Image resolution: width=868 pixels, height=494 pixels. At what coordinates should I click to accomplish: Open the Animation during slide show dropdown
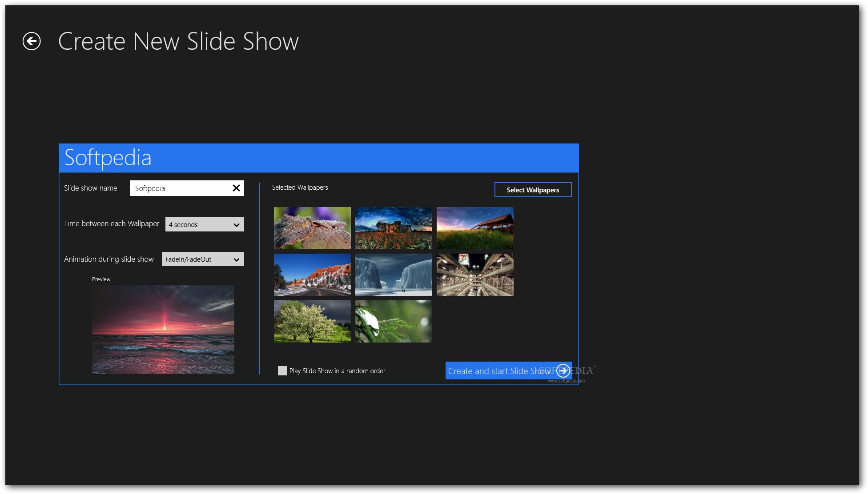(203, 259)
